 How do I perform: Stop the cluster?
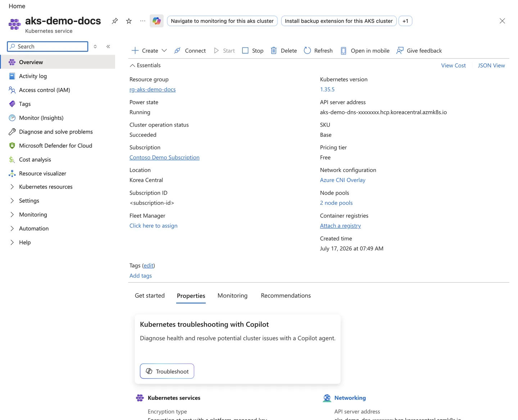click(253, 51)
